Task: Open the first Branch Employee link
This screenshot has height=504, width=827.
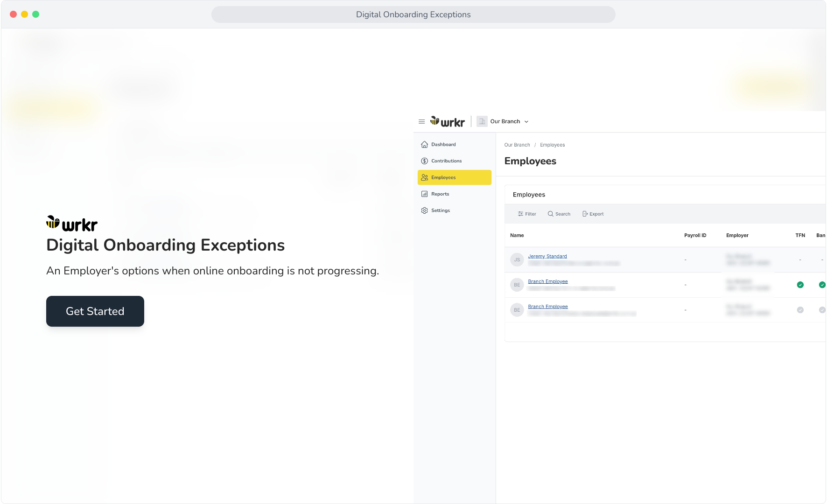Action: [x=547, y=281]
